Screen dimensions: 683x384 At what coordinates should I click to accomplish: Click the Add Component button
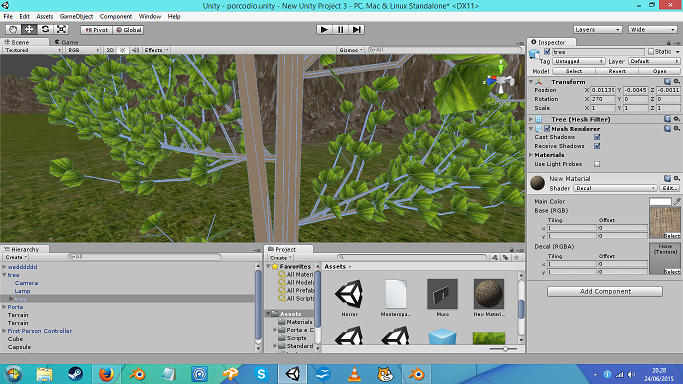click(x=605, y=291)
